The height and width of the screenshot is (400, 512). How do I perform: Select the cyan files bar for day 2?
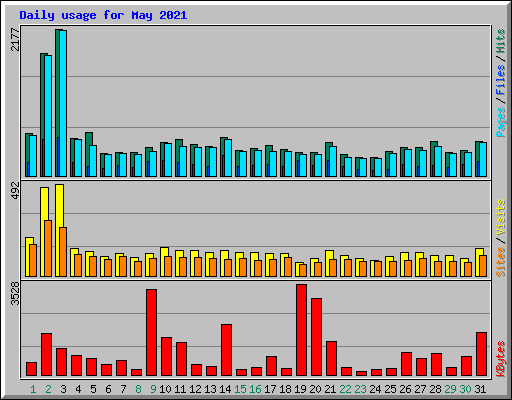coord(48,116)
